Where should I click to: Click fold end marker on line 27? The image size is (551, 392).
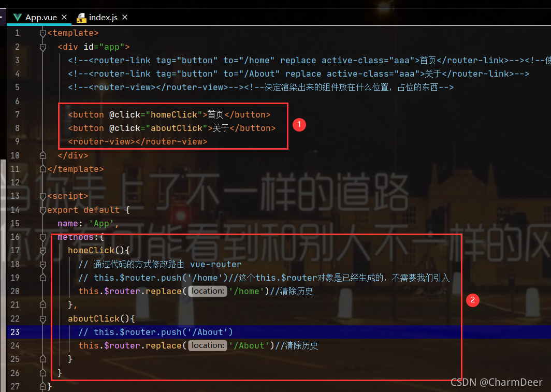coord(43,386)
